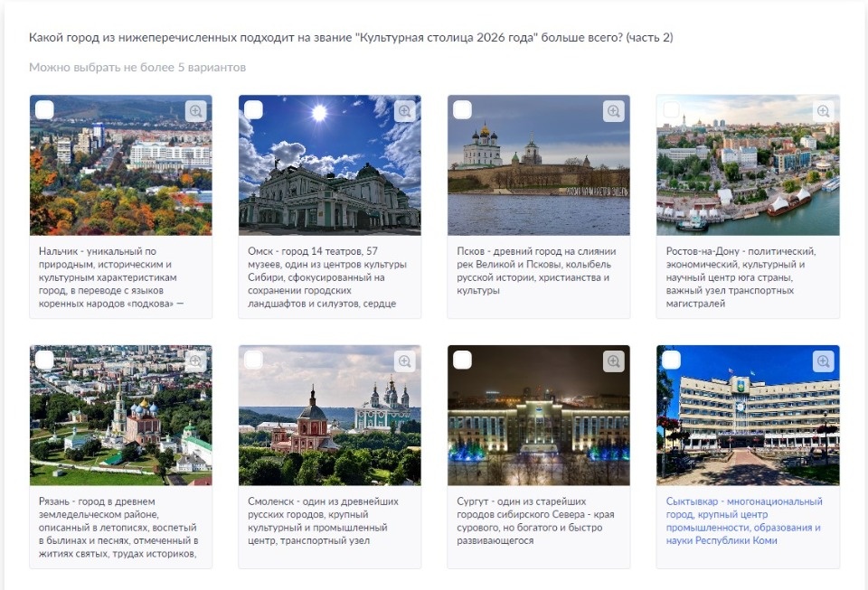The width and height of the screenshot is (868, 590).
Task: Enlarge the Pskov picture with magnifier
Action: 614,111
